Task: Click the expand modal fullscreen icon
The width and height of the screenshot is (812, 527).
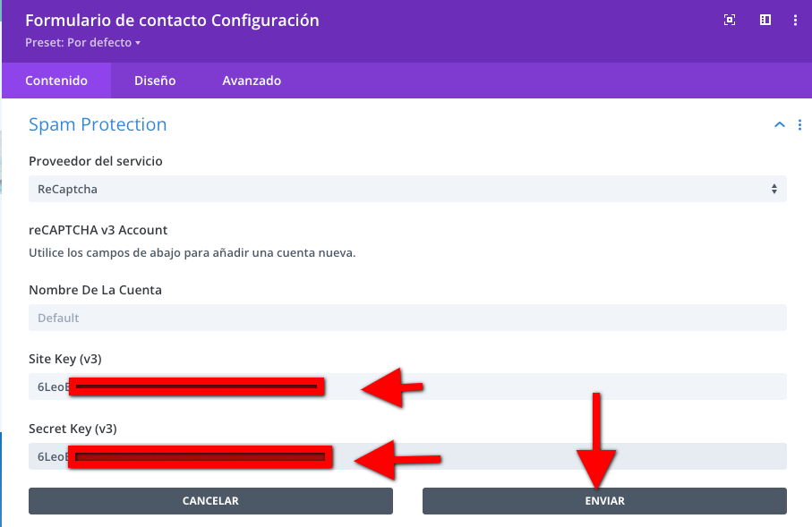Action: (729, 21)
